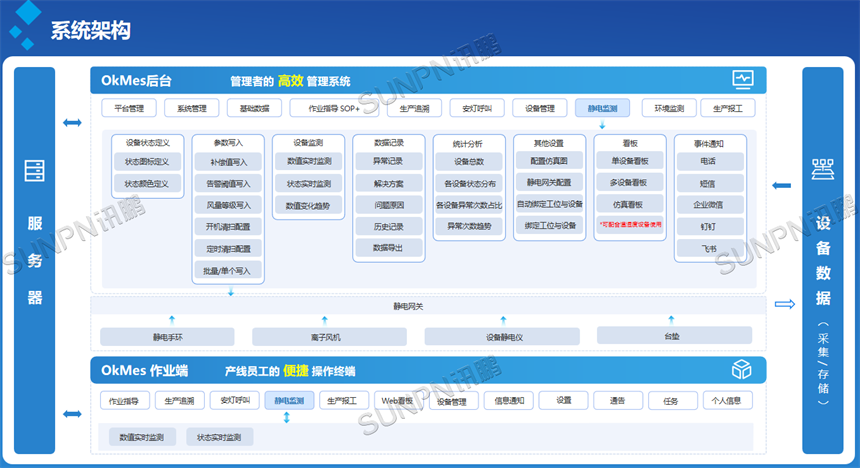Click the server rack icon above 服务器

(x=35, y=171)
